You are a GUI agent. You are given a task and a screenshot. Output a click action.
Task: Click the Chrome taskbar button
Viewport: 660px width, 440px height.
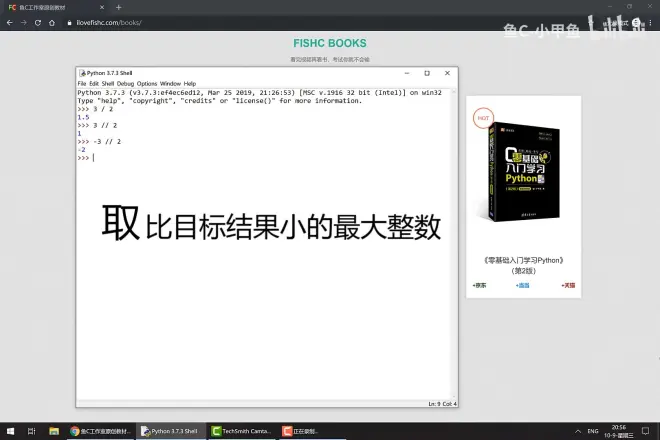101,431
